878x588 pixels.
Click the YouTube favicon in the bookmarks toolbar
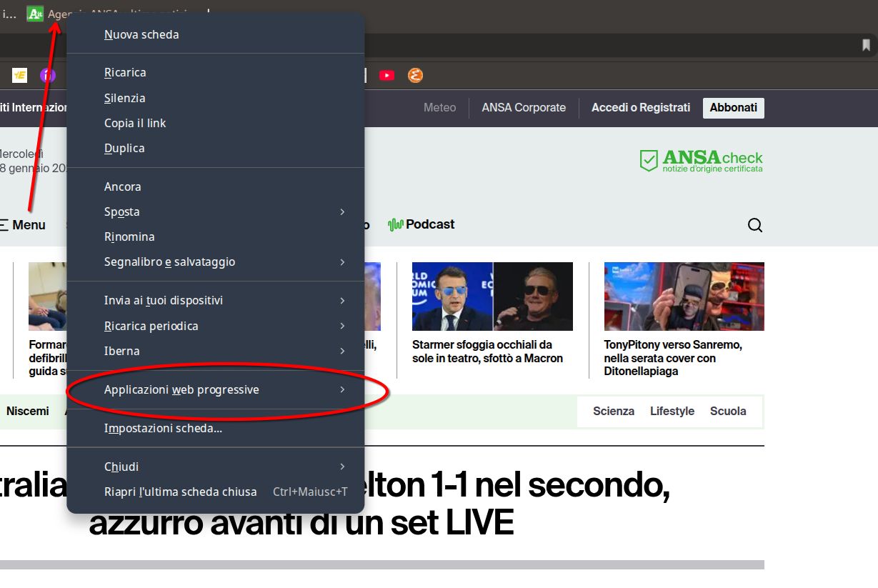click(x=387, y=74)
